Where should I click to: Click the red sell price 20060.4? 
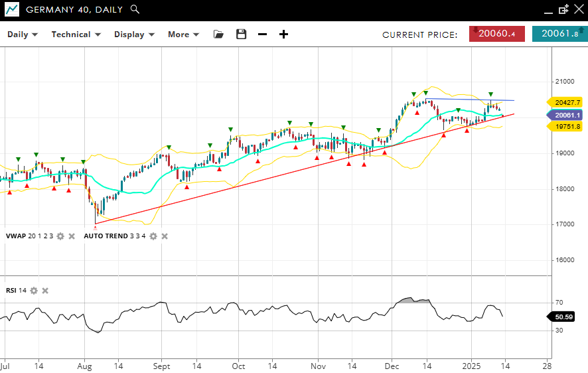496,34
